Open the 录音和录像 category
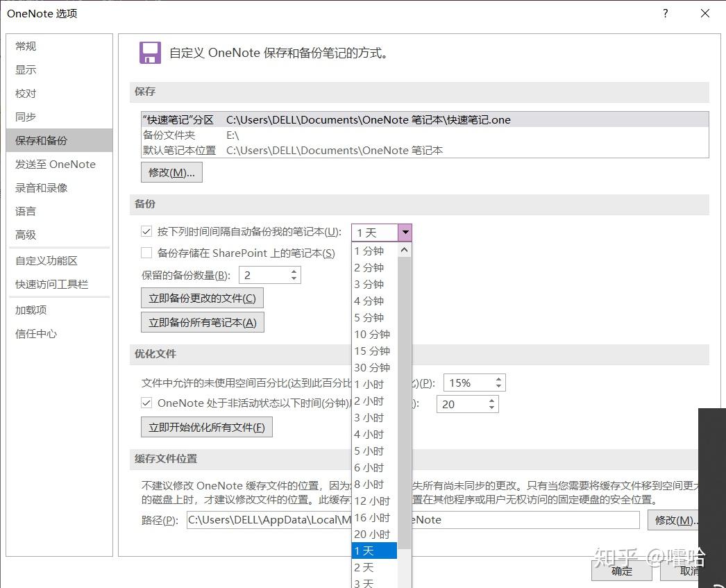Screen dimensions: 726x588 coord(59,188)
